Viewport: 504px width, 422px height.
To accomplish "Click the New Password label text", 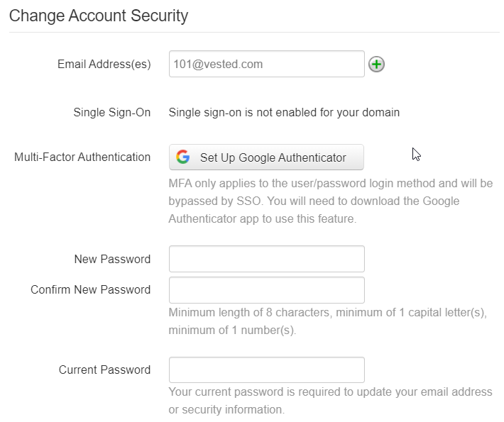I will coord(112,259).
